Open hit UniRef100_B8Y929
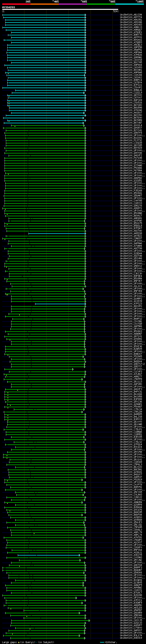This screenshot has height=644, width=146. click(x=131, y=148)
